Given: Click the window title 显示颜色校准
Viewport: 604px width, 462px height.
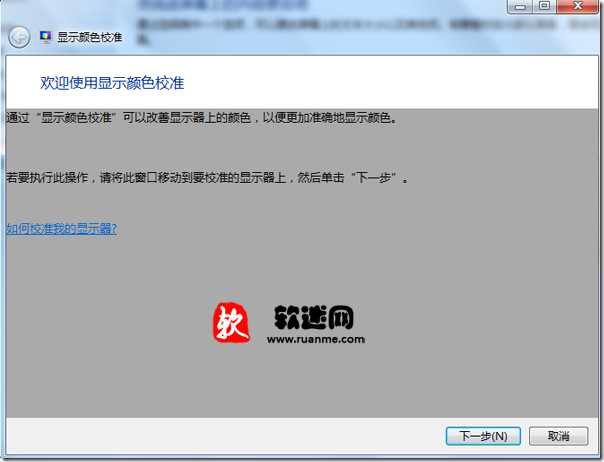Looking at the screenshot, I should (x=89, y=37).
